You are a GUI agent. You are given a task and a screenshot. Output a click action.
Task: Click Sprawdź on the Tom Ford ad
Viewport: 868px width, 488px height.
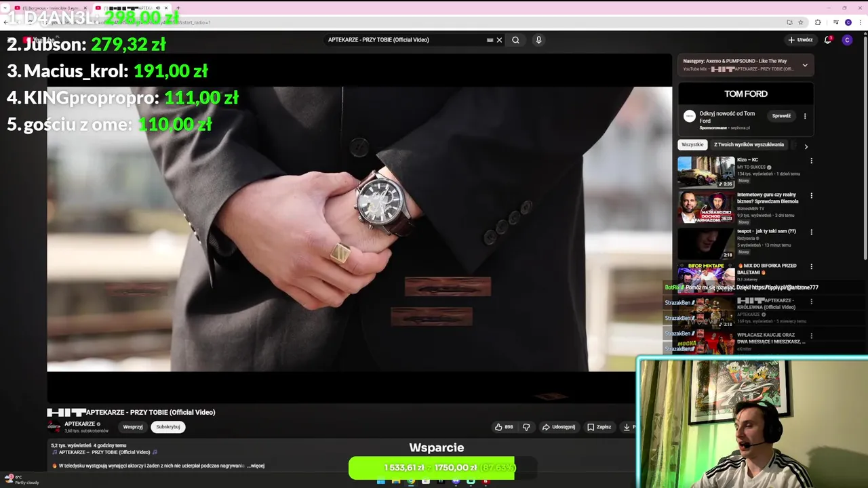pyautogui.click(x=781, y=116)
